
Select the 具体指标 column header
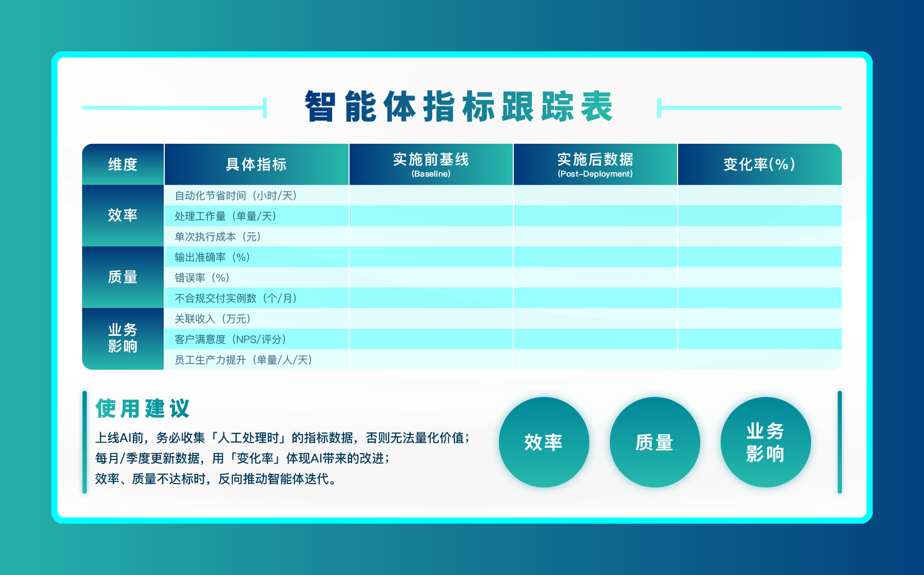point(256,164)
